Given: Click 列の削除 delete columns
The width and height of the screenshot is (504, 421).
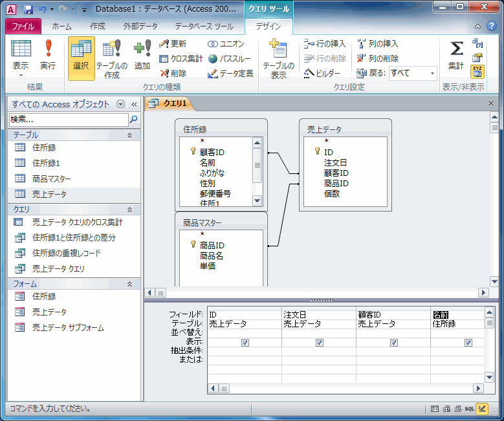Looking at the screenshot, I should point(378,58).
